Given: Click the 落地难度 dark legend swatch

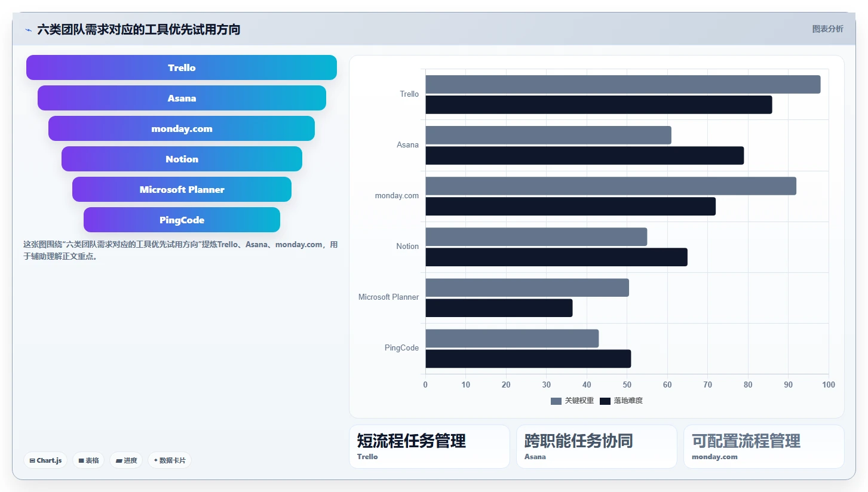Looking at the screenshot, I should tap(605, 401).
